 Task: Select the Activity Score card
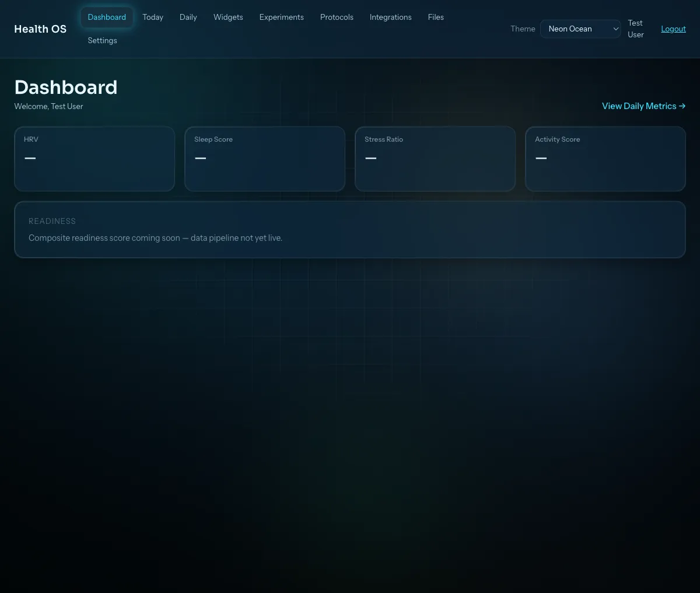[x=605, y=159]
